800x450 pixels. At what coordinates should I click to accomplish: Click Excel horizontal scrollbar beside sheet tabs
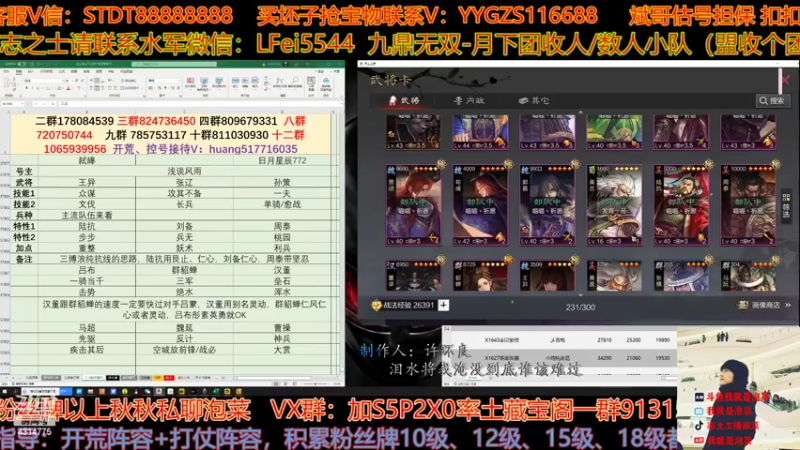tap(273, 378)
